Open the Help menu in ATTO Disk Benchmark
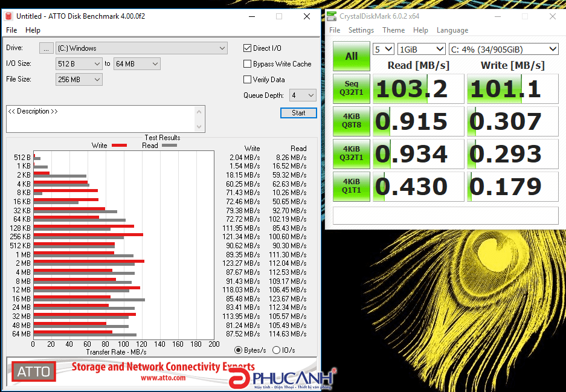The image size is (566, 392). coord(33,30)
